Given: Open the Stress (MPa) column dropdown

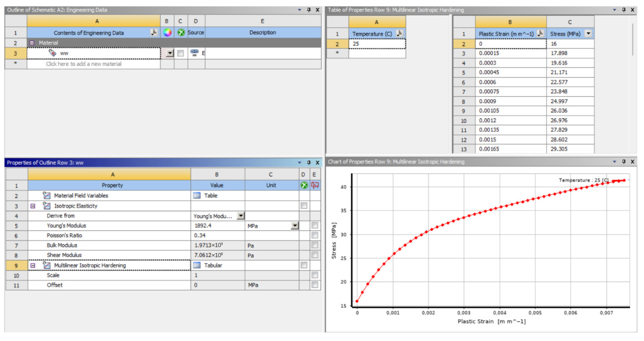Looking at the screenshot, I should 588,33.
